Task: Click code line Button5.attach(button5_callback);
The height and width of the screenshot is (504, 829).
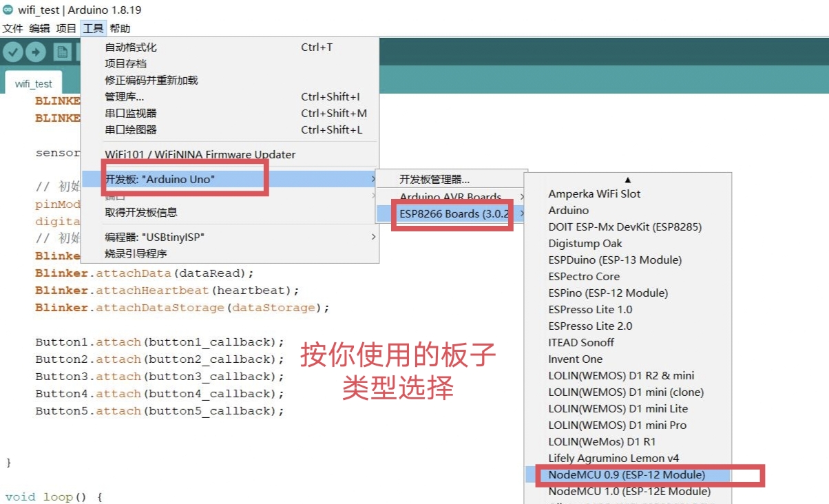Action: [x=160, y=411]
